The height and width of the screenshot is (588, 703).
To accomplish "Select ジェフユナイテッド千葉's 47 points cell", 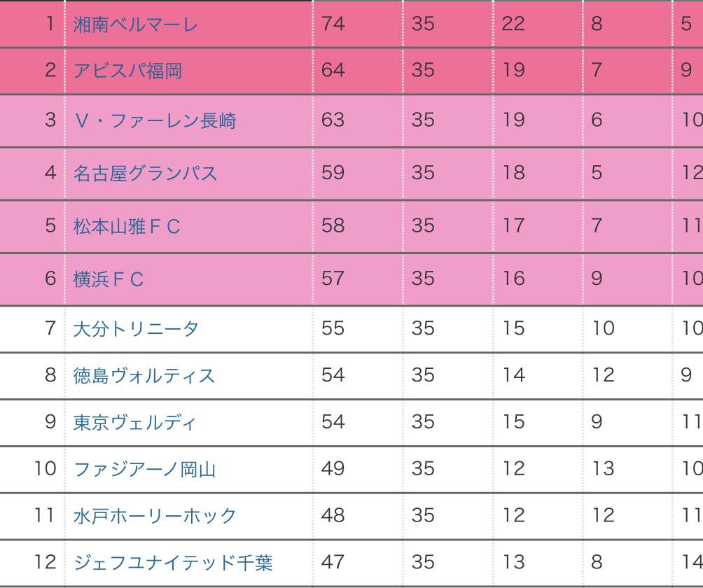I will click(x=333, y=562).
